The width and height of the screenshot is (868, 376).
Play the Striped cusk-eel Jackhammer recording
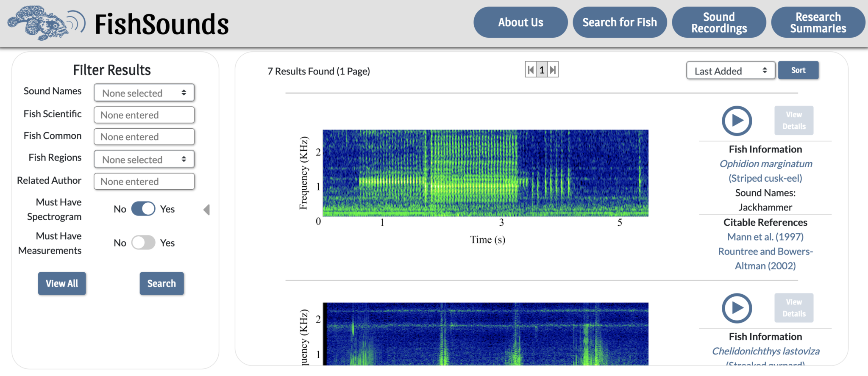737,121
